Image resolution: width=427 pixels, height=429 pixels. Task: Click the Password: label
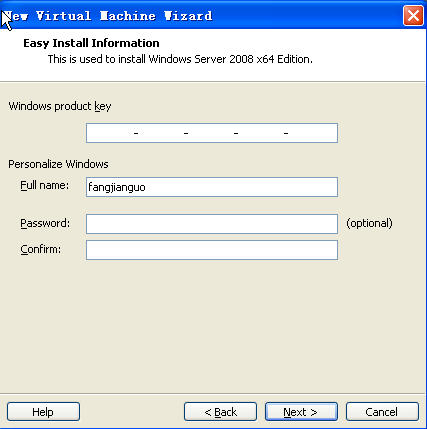(x=45, y=223)
